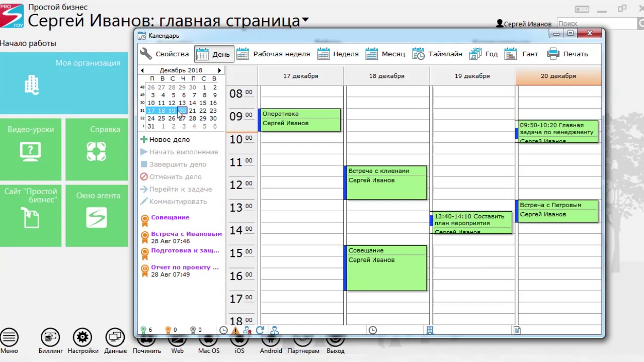
Task: Switch calendar to Год view
Action: 484,54
